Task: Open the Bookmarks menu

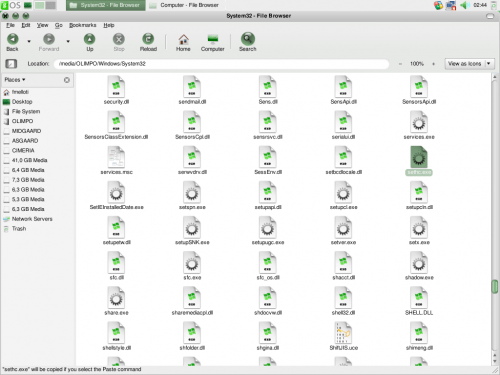Action: pyautogui.click(x=82, y=25)
